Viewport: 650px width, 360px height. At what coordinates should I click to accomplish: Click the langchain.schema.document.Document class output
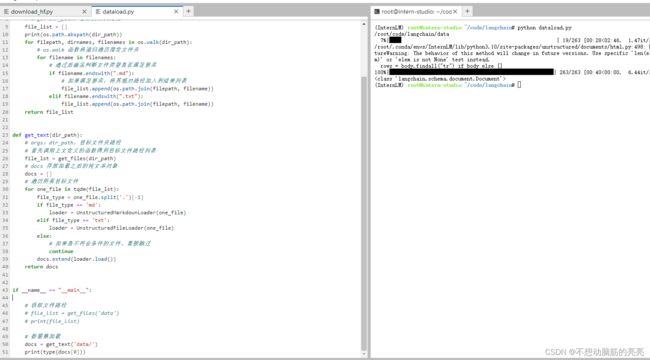(x=440, y=78)
